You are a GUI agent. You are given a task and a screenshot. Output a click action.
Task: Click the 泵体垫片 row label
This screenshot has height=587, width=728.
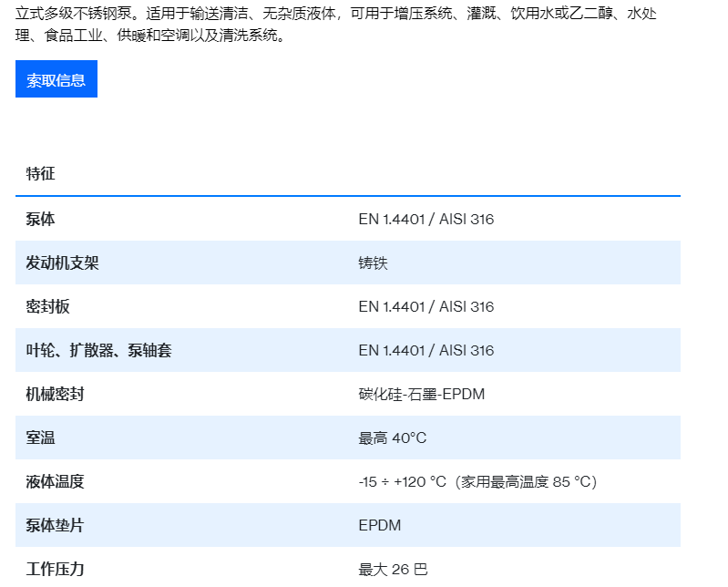[55, 525]
